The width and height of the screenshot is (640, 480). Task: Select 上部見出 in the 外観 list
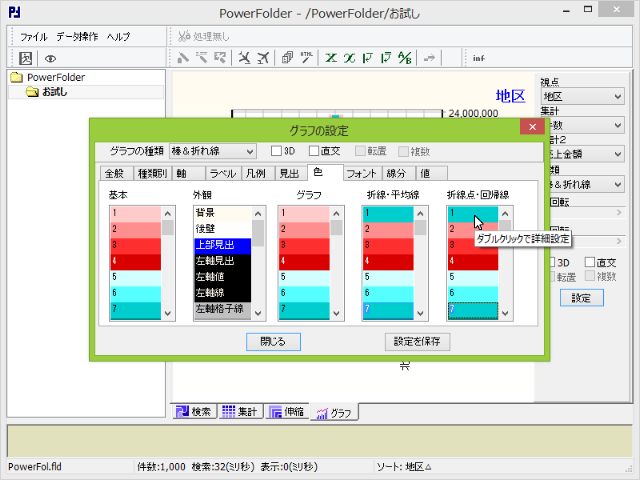pos(222,245)
